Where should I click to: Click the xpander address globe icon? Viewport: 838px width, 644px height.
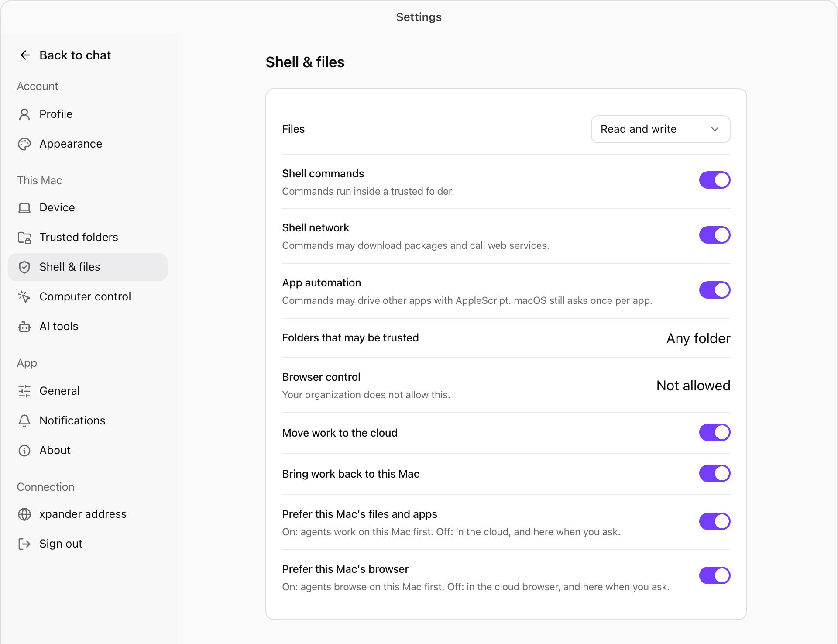click(x=24, y=514)
